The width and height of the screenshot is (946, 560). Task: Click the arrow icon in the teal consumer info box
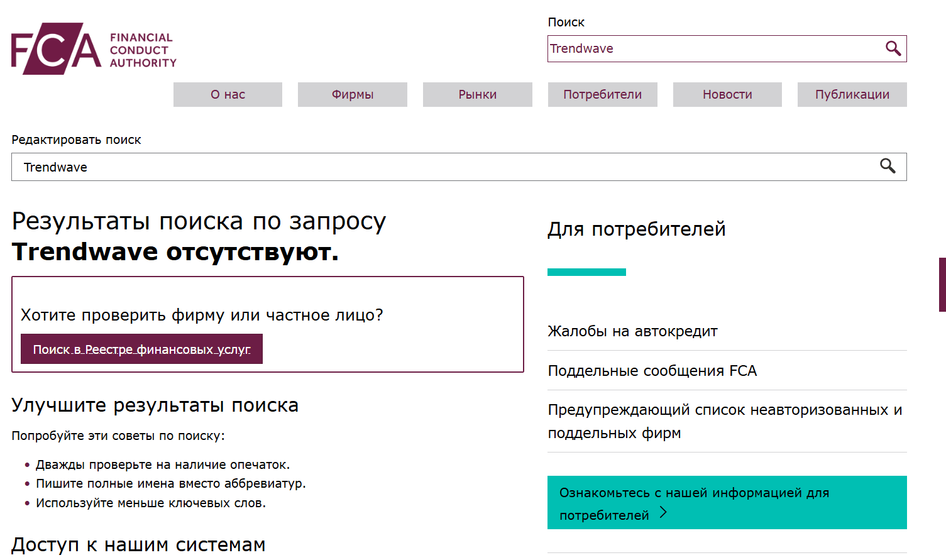point(662,513)
